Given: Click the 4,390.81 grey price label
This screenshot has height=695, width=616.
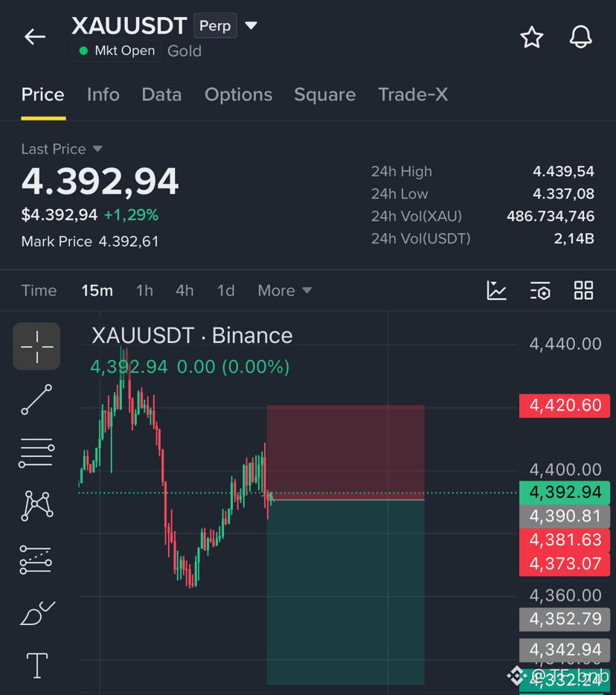Looking at the screenshot, I should point(565,516).
